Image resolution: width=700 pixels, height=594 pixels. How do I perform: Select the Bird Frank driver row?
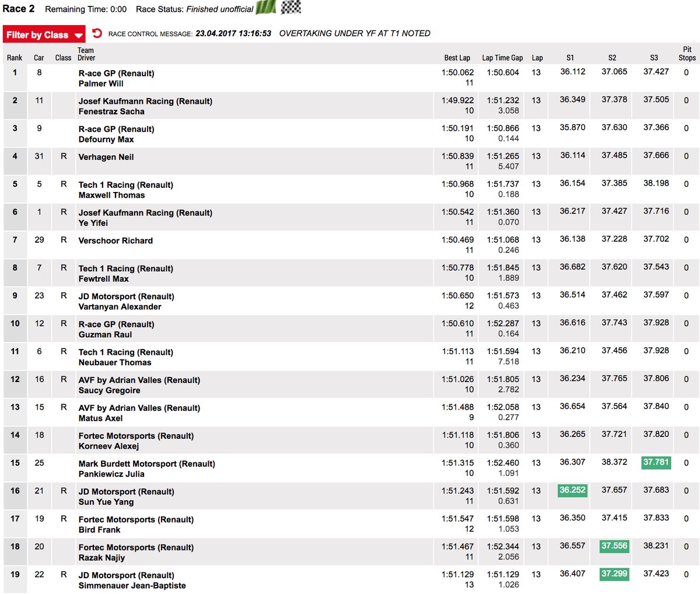[350, 524]
